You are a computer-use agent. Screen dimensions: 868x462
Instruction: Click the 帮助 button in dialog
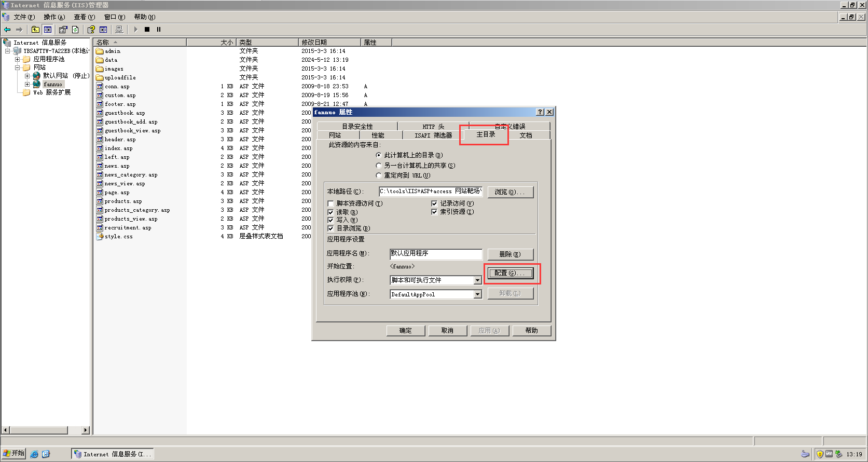532,331
